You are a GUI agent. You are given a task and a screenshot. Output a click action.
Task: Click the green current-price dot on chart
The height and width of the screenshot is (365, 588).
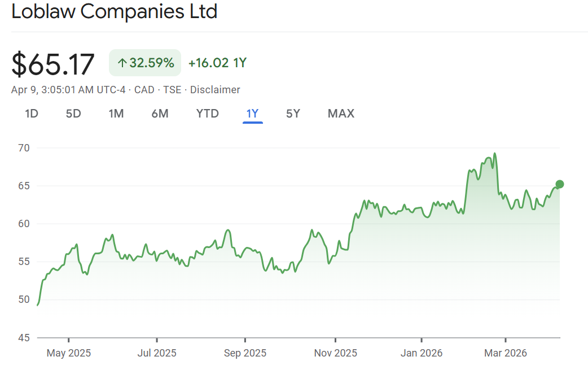coord(560,184)
